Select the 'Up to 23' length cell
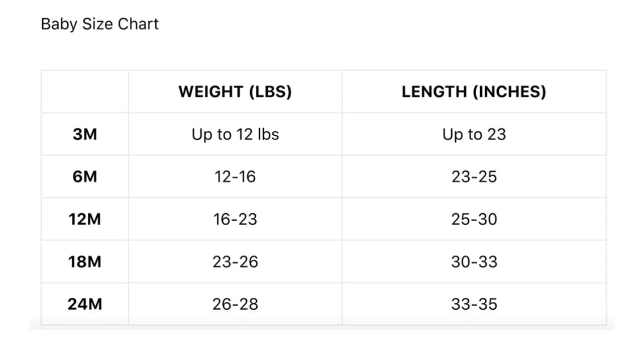644x357 pixels. (474, 134)
